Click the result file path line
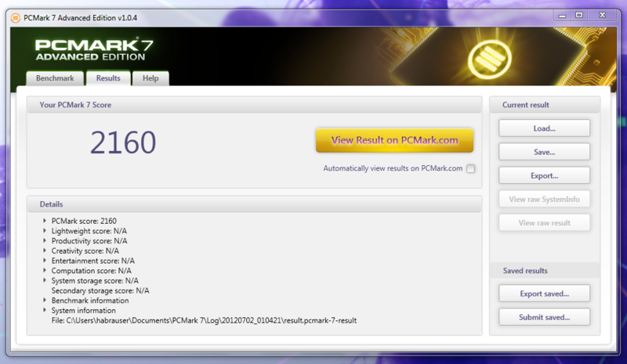Image resolution: width=627 pixels, height=364 pixels. 204,320
